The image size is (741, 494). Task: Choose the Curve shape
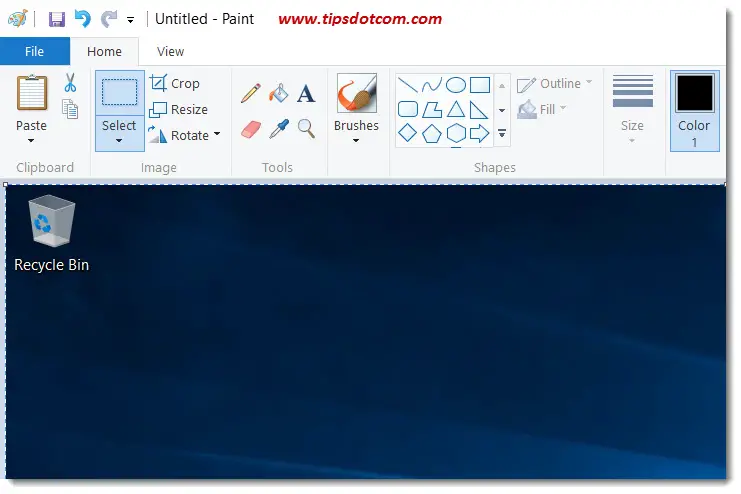click(431, 85)
